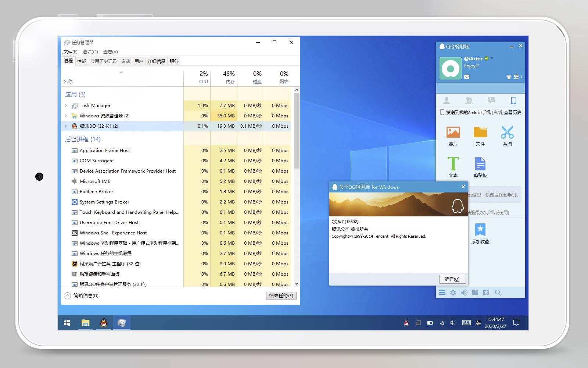This screenshot has width=588, height=368.
Task: Click the 结束任务(E) button
Action: tap(281, 296)
